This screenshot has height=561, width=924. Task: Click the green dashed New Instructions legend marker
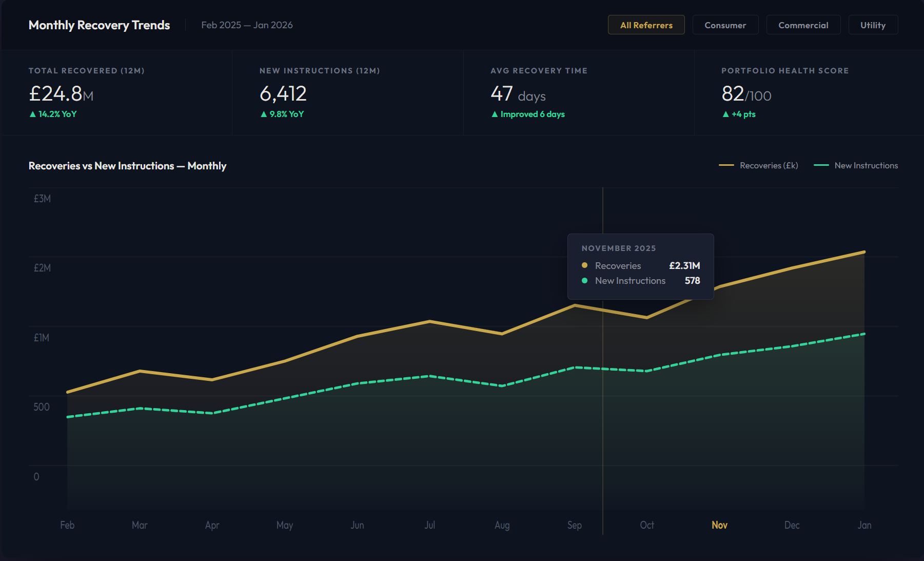[821, 165]
